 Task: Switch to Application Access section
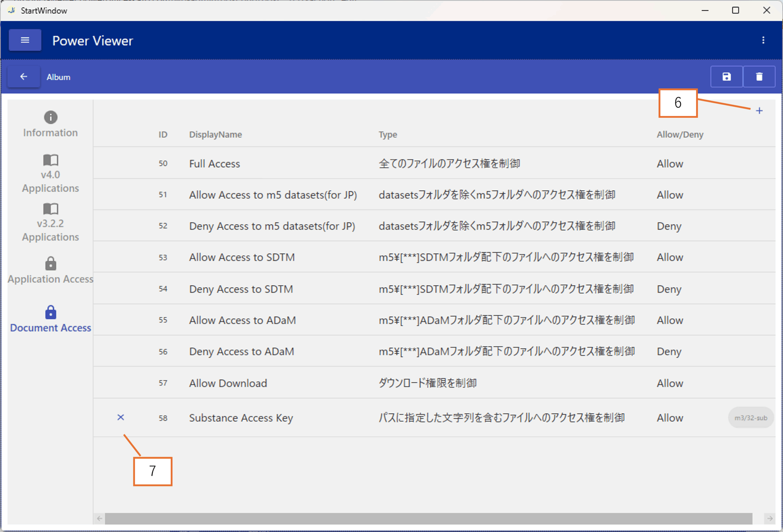pos(50,270)
